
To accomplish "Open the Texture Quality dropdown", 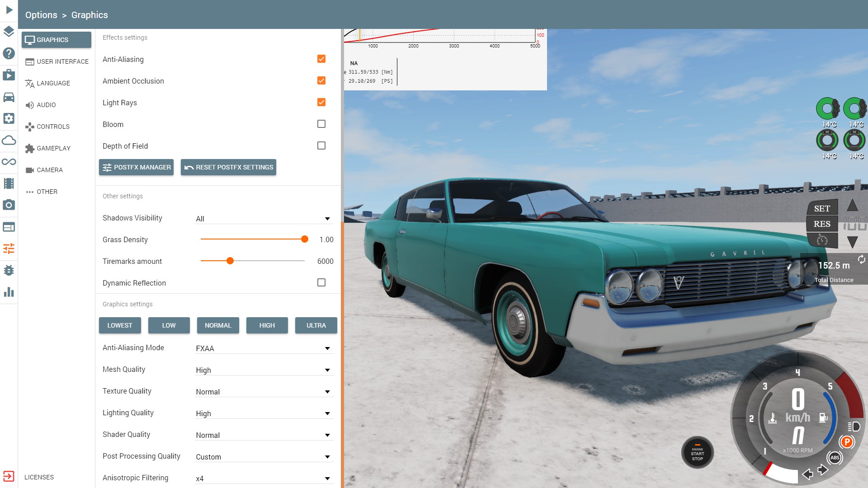I will point(264,392).
